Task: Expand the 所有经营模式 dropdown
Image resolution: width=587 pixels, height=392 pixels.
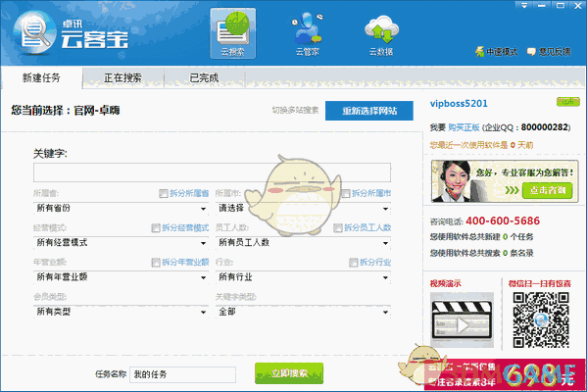Action: tap(121, 243)
